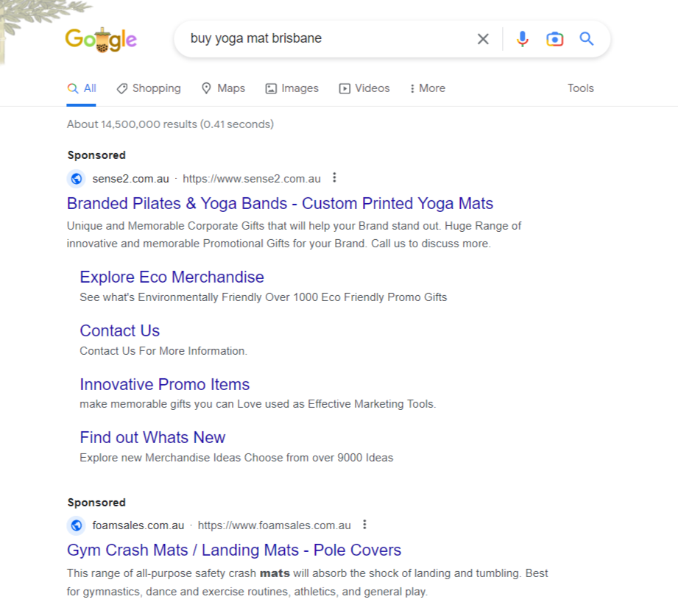
Task: Open the Tools options
Action: pos(580,88)
